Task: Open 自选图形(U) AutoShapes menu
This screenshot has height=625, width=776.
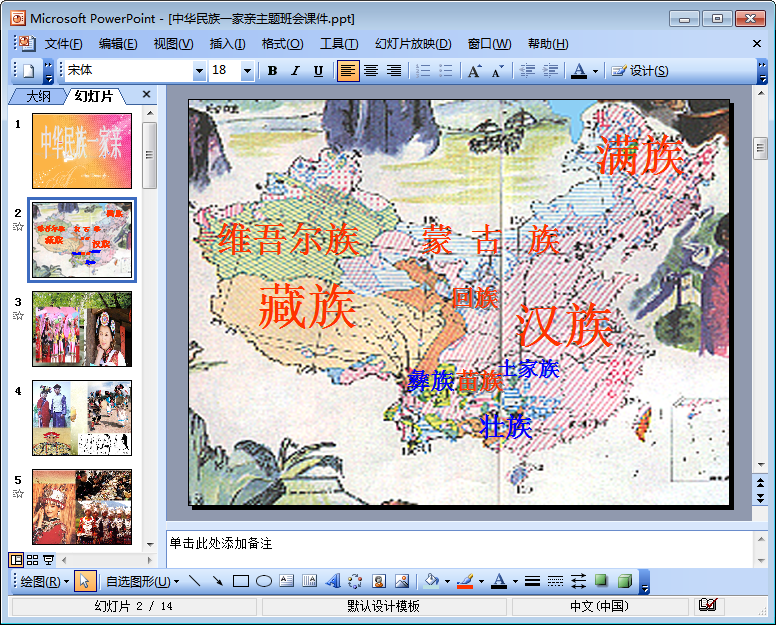Action: 142,581
